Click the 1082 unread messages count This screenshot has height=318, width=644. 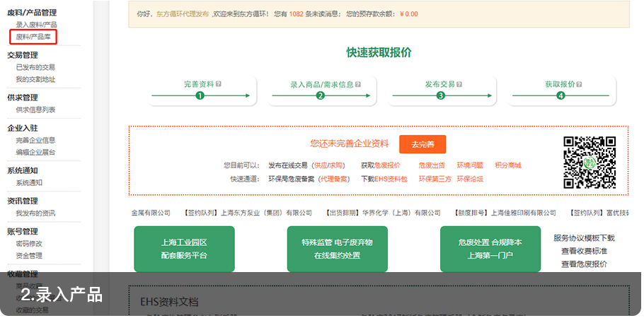(297, 14)
